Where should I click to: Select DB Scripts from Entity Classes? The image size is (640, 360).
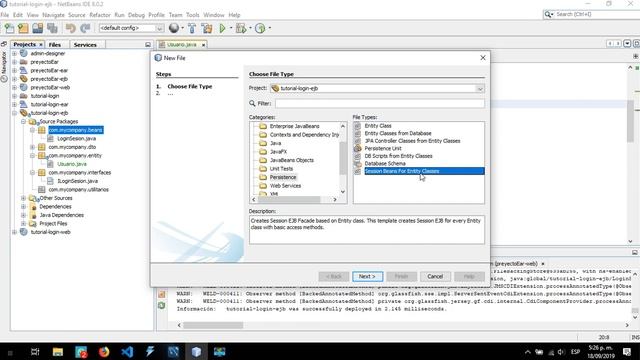point(398,156)
